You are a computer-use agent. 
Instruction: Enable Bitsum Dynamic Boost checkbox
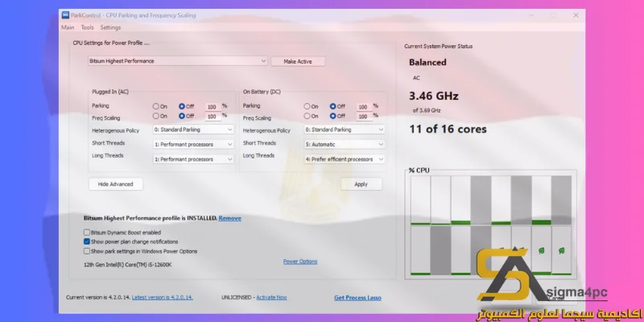(x=87, y=233)
